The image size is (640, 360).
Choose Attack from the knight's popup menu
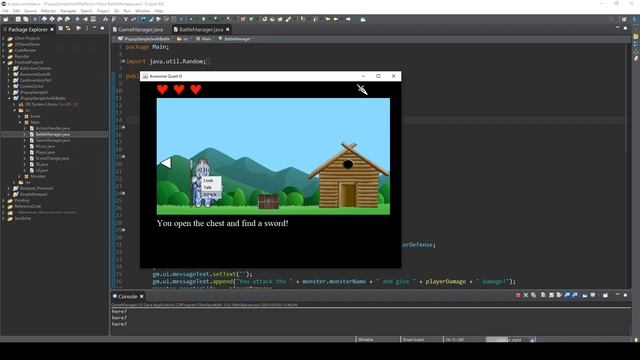(210, 195)
